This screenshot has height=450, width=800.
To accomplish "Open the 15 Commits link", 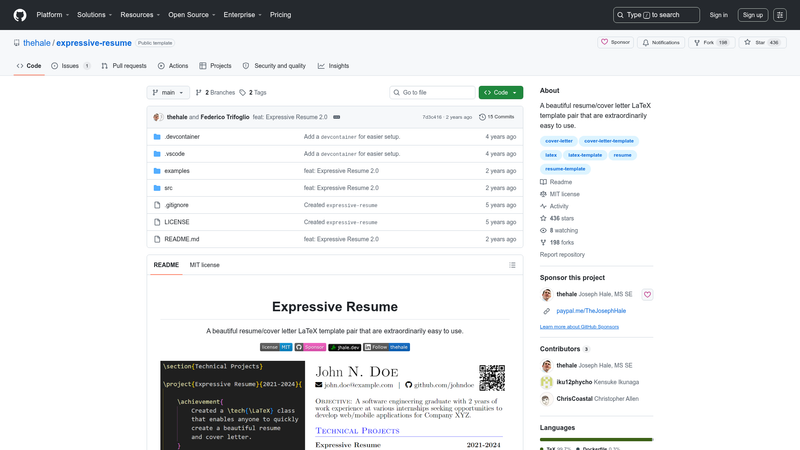I will click(x=496, y=117).
